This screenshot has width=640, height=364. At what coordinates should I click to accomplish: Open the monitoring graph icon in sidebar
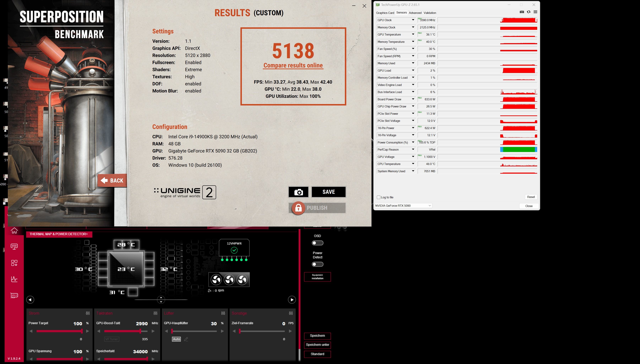tap(14, 279)
